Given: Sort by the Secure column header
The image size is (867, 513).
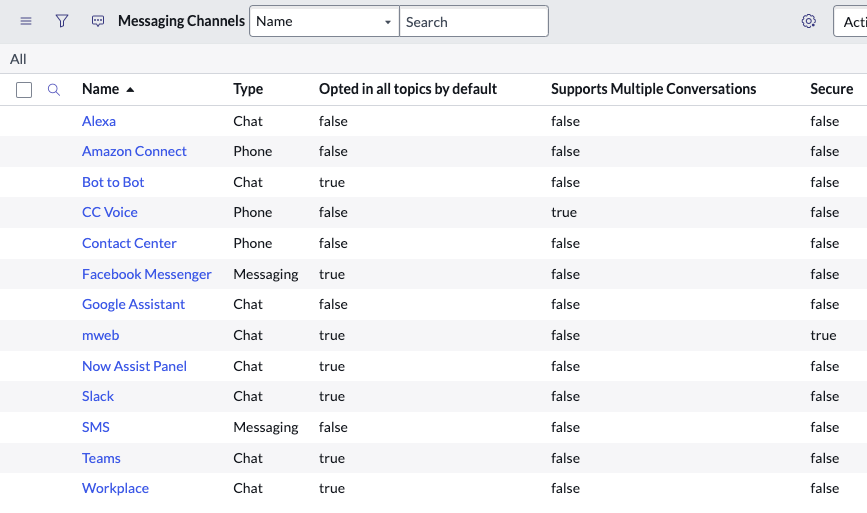Looking at the screenshot, I should 832,89.
